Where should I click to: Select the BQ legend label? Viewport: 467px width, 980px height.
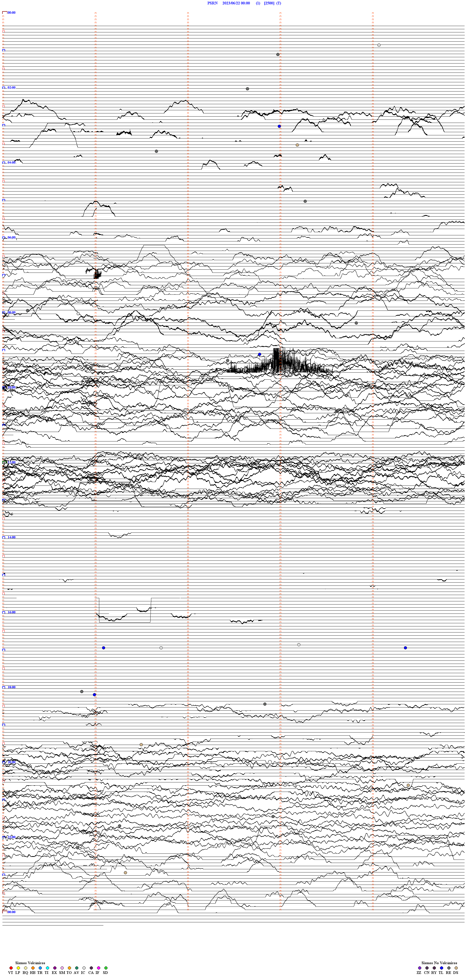tap(26, 973)
